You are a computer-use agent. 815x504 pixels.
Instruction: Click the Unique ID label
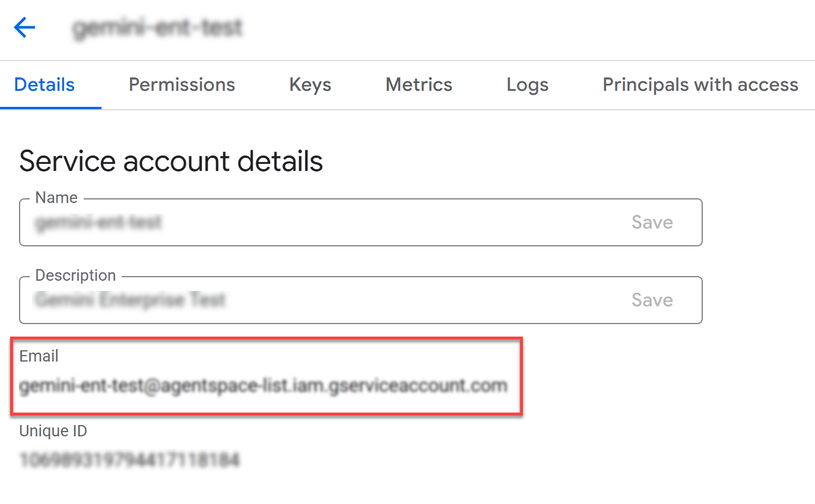click(53, 431)
